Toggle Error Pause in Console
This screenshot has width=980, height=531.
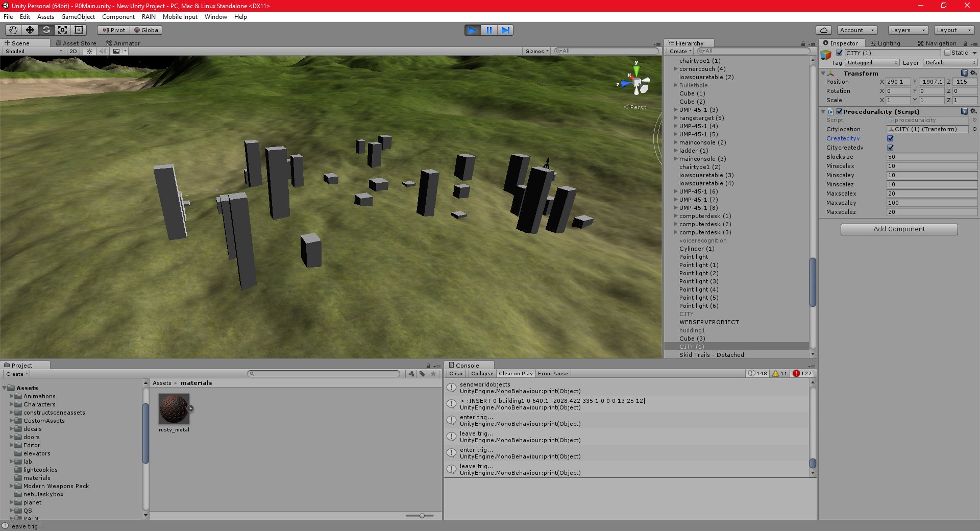[553, 374]
